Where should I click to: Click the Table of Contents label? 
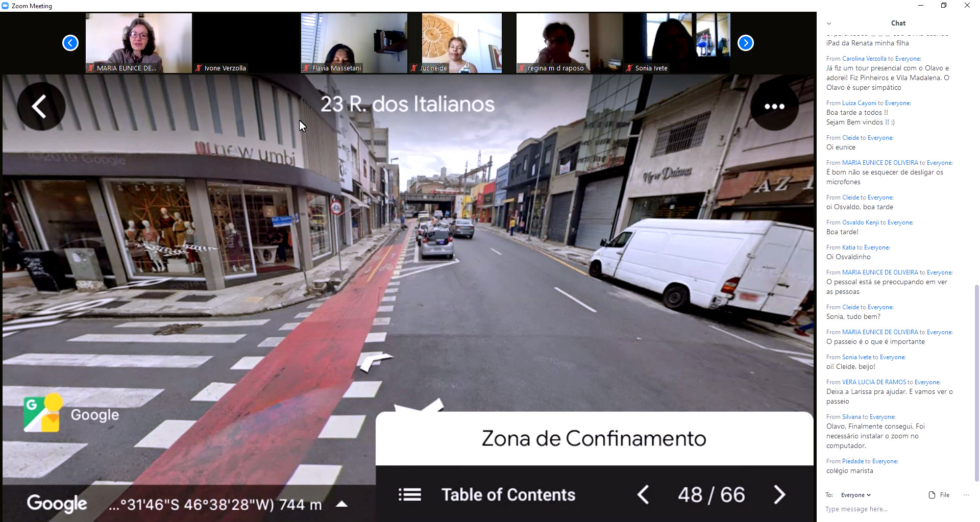click(508, 494)
